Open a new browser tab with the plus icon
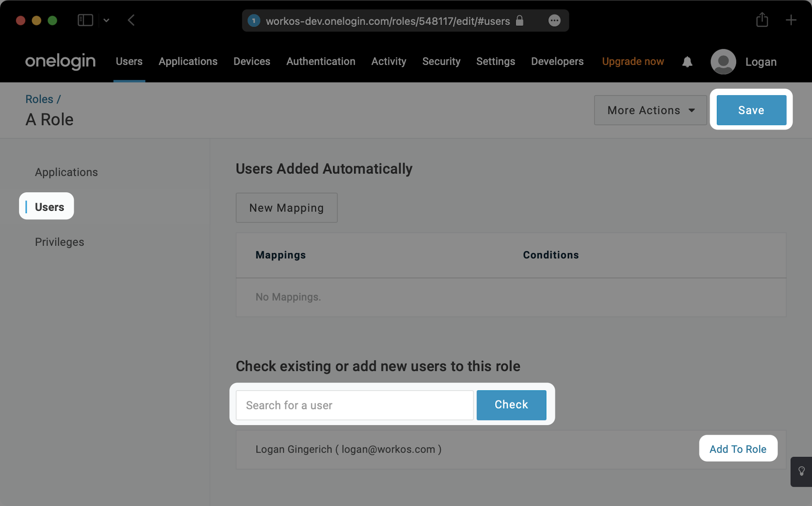Viewport: 812px width, 506px height. coord(791,20)
